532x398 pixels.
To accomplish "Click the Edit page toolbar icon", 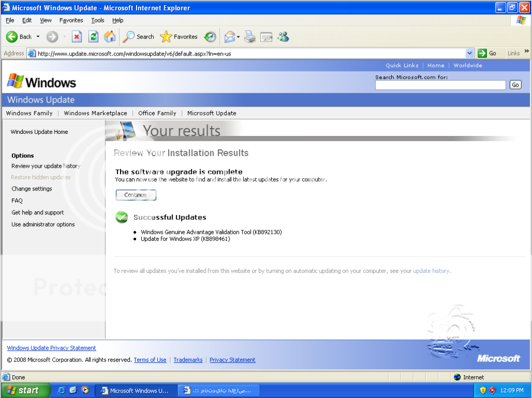I will [267, 37].
